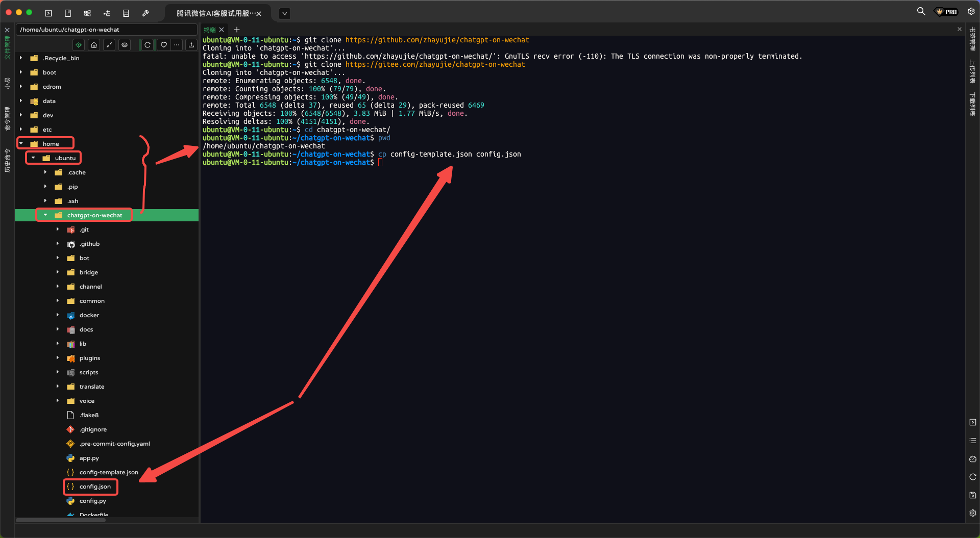The height and width of the screenshot is (538, 980).
Task: Go to home directory via house icon
Action: [x=94, y=45]
